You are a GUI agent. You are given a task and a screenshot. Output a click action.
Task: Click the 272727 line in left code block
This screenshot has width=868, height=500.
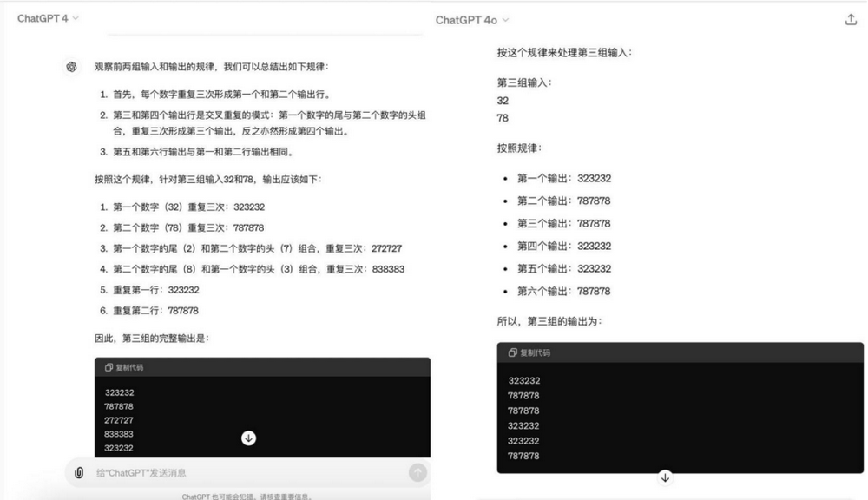pyautogui.click(x=118, y=420)
